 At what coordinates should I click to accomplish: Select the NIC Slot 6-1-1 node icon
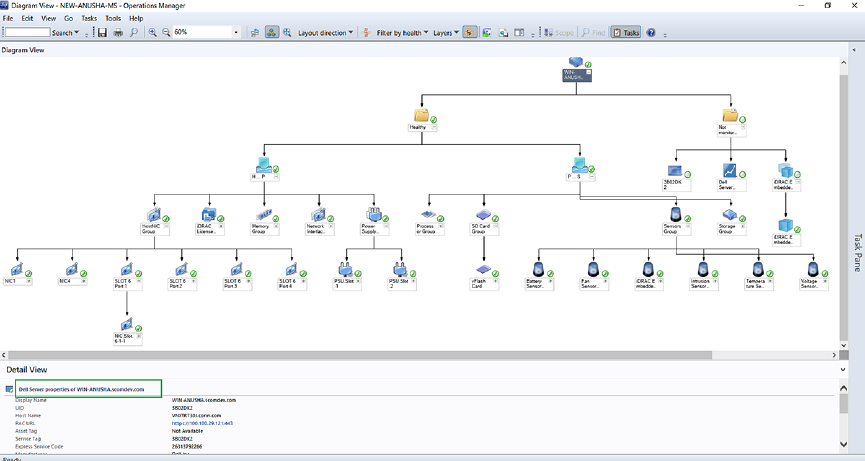126,324
